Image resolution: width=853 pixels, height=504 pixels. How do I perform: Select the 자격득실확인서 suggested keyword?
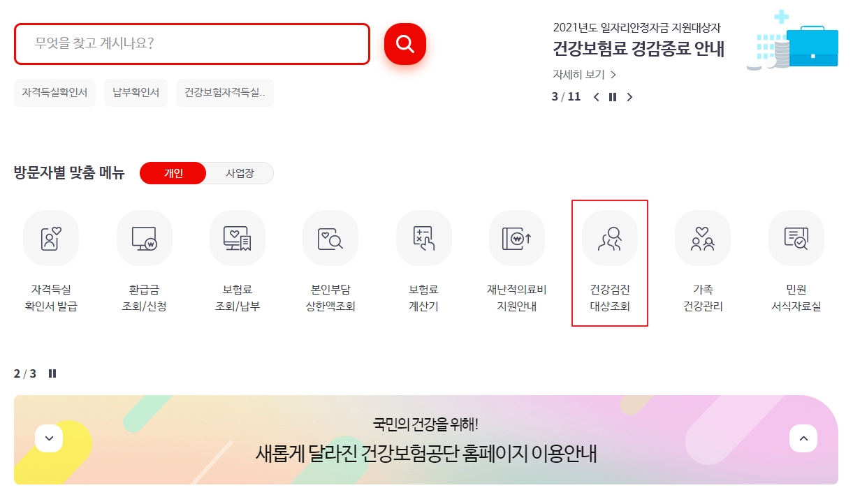[54, 93]
